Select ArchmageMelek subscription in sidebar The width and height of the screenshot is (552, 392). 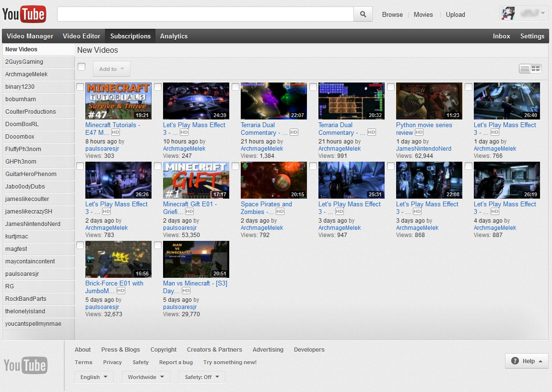(38, 74)
